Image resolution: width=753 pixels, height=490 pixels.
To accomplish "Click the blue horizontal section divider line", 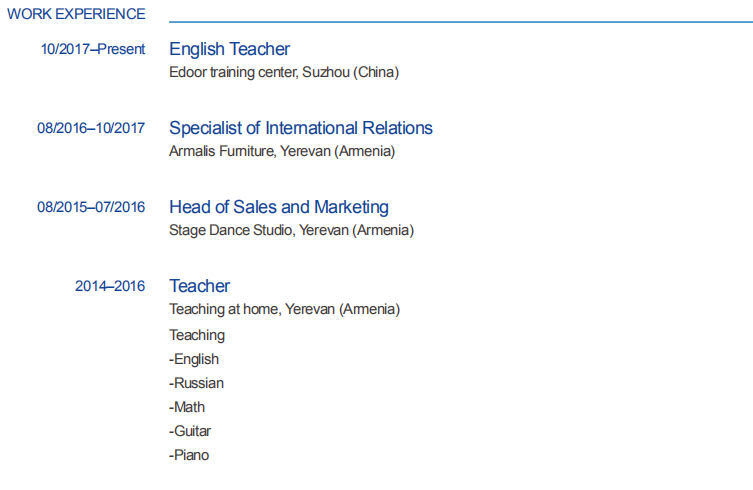I will [460, 21].
